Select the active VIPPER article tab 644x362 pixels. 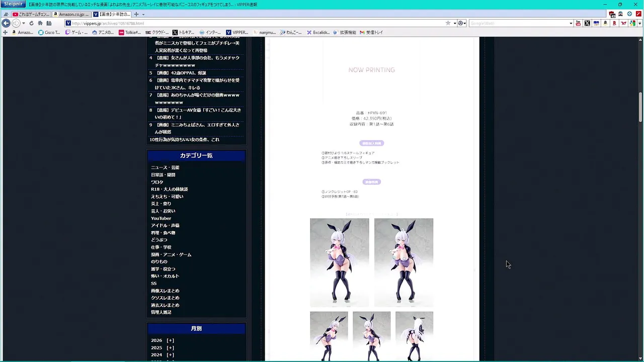coord(112,14)
